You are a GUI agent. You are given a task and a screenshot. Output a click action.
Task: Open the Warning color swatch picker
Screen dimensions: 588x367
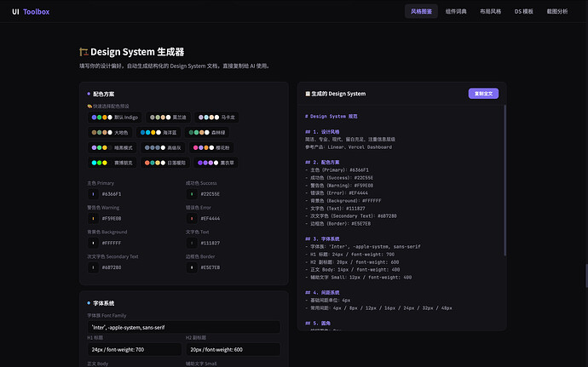[93, 219]
